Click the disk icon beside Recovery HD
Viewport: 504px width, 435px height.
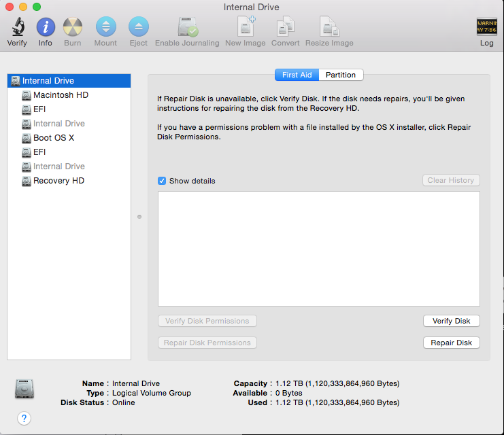[27, 181]
